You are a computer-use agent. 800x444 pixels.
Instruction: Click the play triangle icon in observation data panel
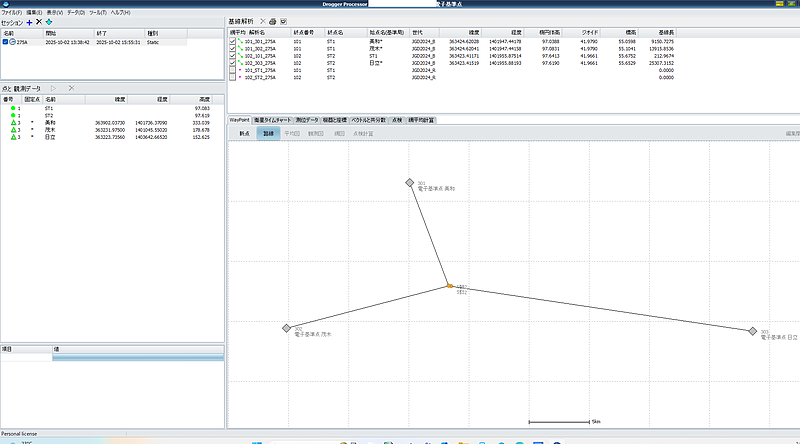point(54,89)
